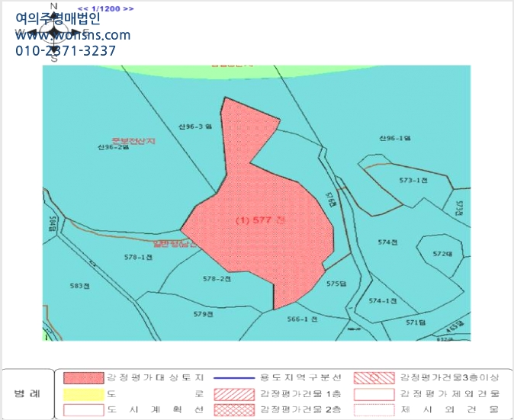This screenshot has height=420, width=514.
Task: Click the rotated 573전 parcel label
Action: click(458, 208)
